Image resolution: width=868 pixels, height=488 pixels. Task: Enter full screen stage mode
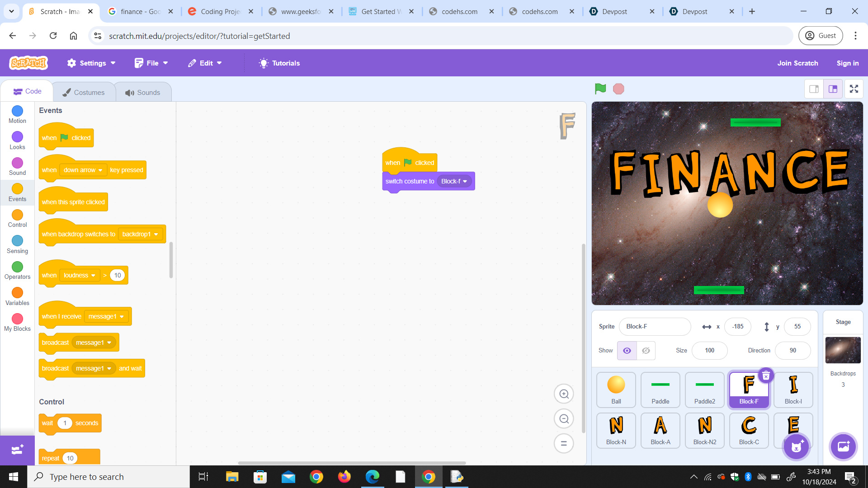click(854, 89)
